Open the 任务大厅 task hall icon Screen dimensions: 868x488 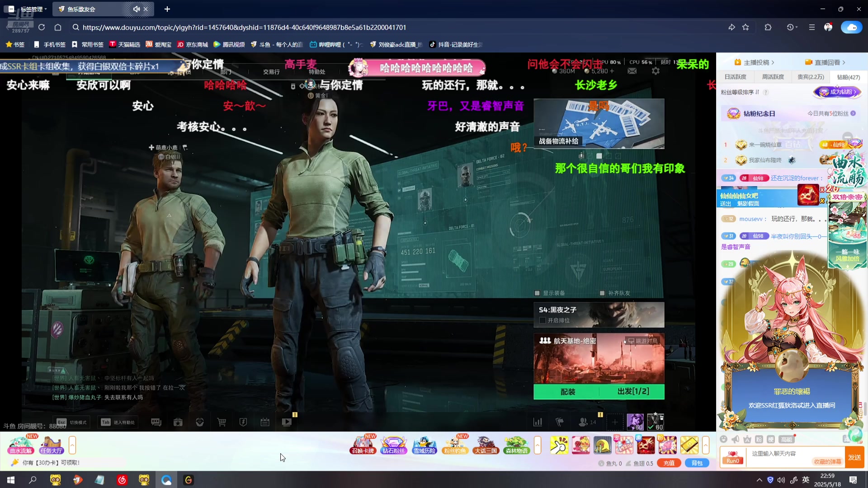51,445
